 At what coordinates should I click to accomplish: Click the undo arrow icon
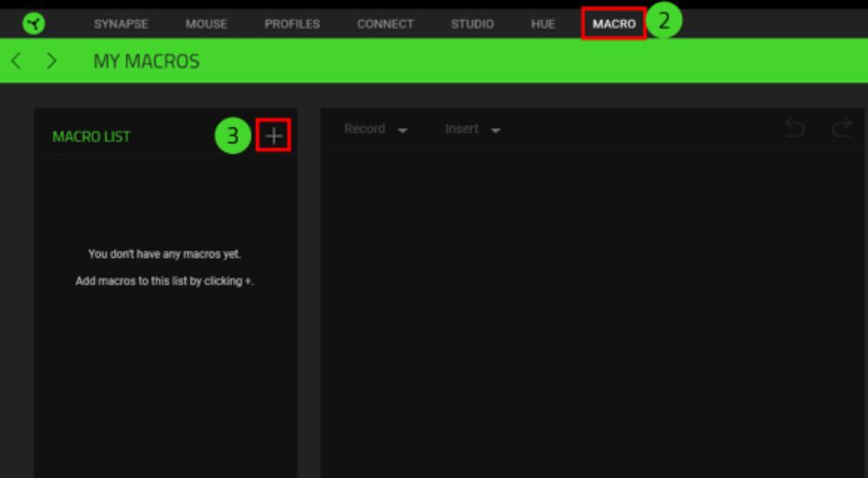(795, 129)
